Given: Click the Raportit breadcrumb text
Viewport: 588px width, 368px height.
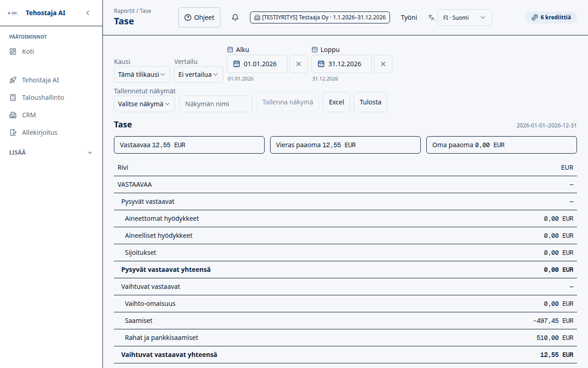Looking at the screenshot, I should (x=124, y=11).
